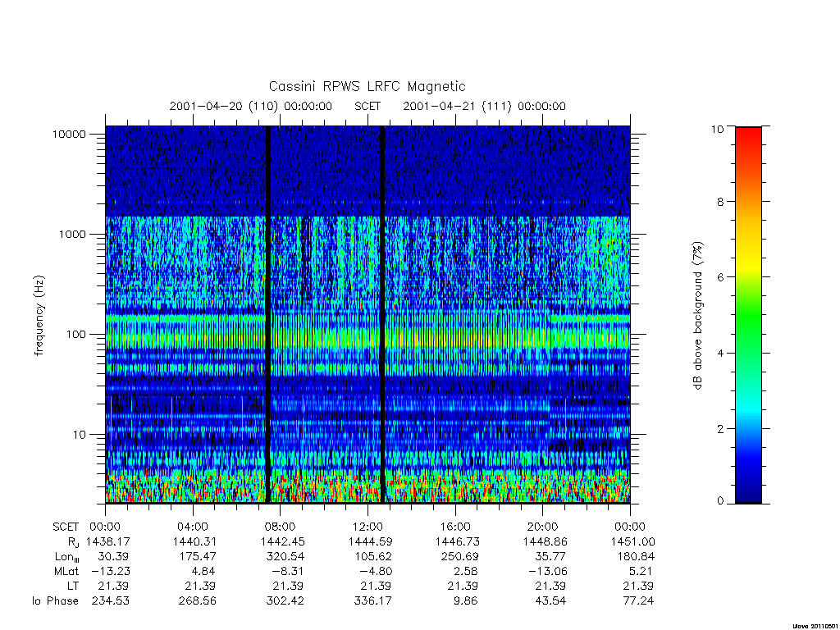The width and height of the screenshot is (840, 630).
Task: Click Io Phase value '9.86'
Action: [x=467, y=601]
